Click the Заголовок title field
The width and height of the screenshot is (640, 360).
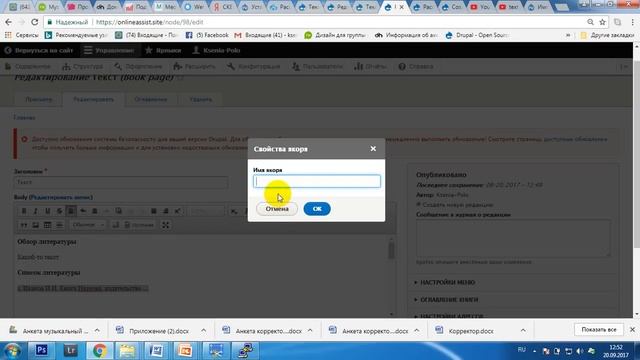point(121,182)
